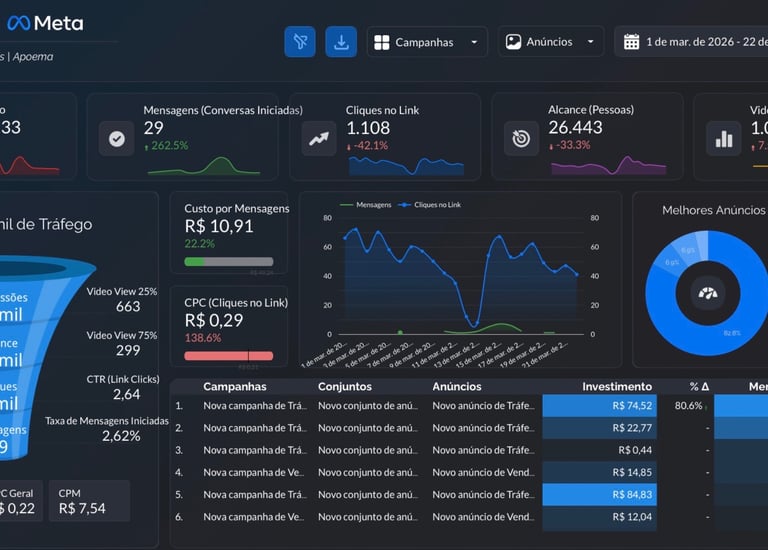The width and height of the screenshot is (768, 550).
Task: Click the Mensagens value 29
Action: 153,128
